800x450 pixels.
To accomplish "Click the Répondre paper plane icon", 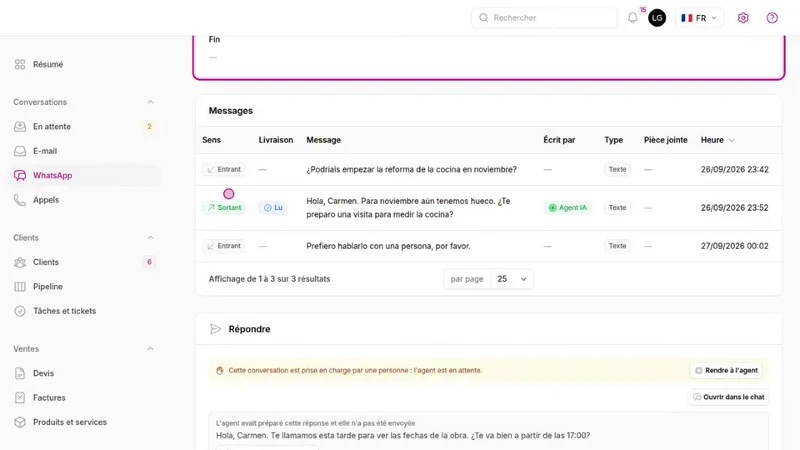I will [215, 329].
